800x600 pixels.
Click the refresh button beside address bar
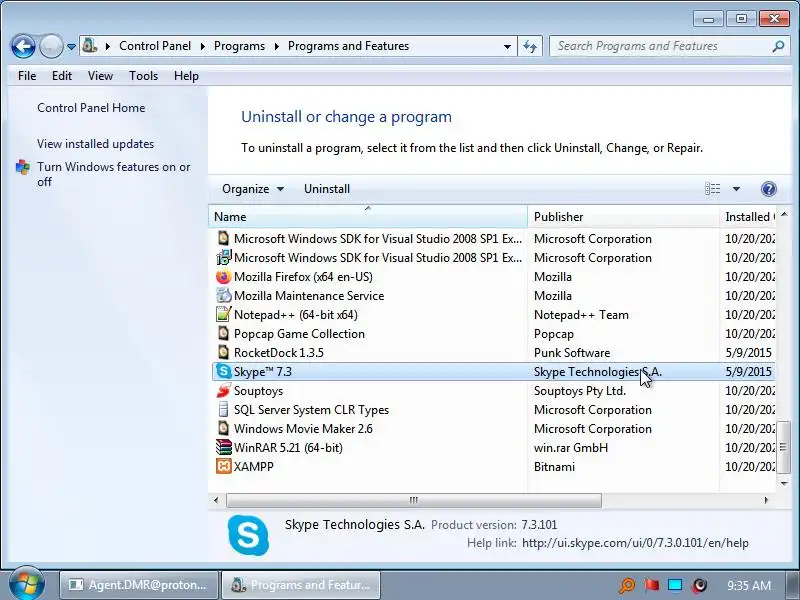coord(530,46)
